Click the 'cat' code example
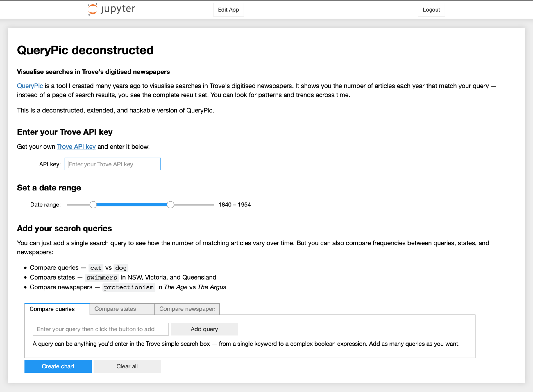 (96, 268)
